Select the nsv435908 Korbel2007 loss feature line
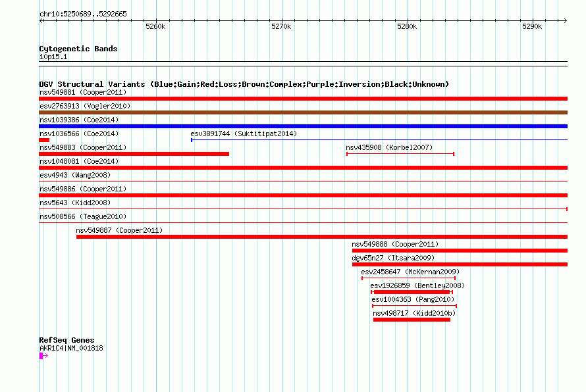Viewport: 586px width, 392px height. pos(400,154)
